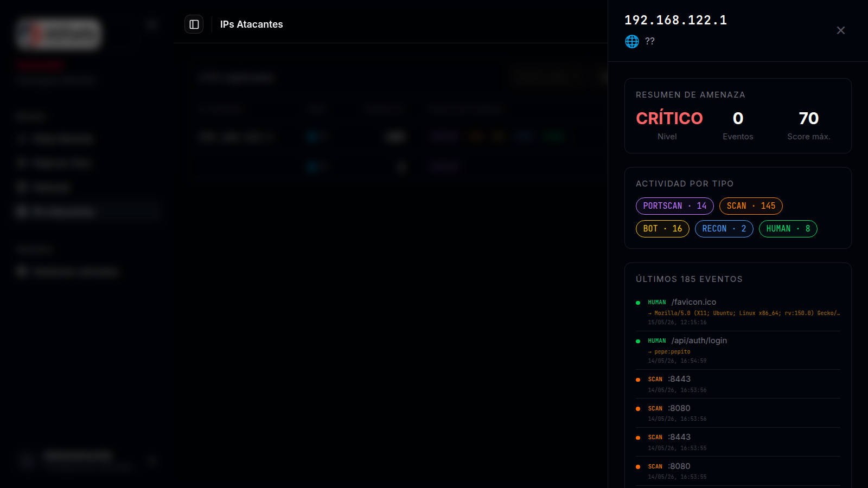
Task: Click the globe icon under the IP address
Action: (632, 41)
